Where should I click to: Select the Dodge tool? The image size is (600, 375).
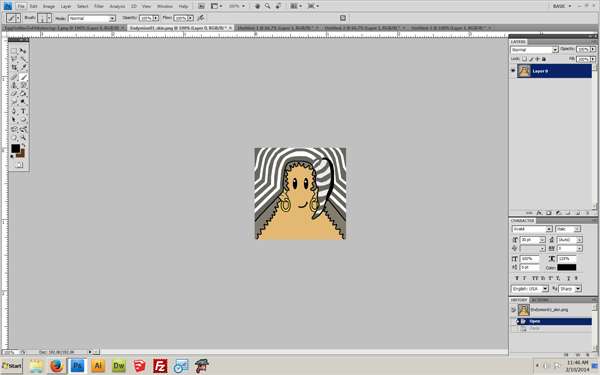pyautogui.click(x=23, y=102)
